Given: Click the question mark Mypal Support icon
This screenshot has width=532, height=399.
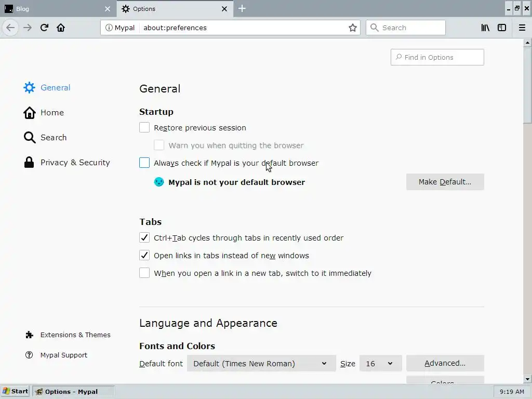Looking at the screenshot, I should pos(29,355).
